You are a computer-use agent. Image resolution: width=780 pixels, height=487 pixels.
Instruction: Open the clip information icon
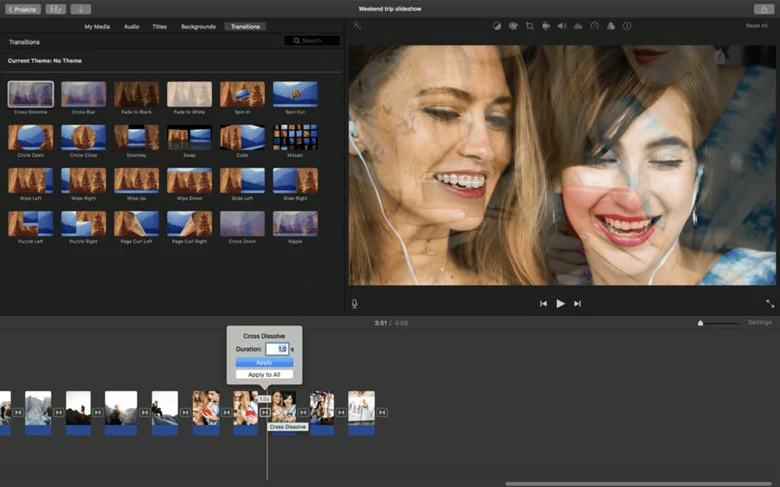point(627,26)
